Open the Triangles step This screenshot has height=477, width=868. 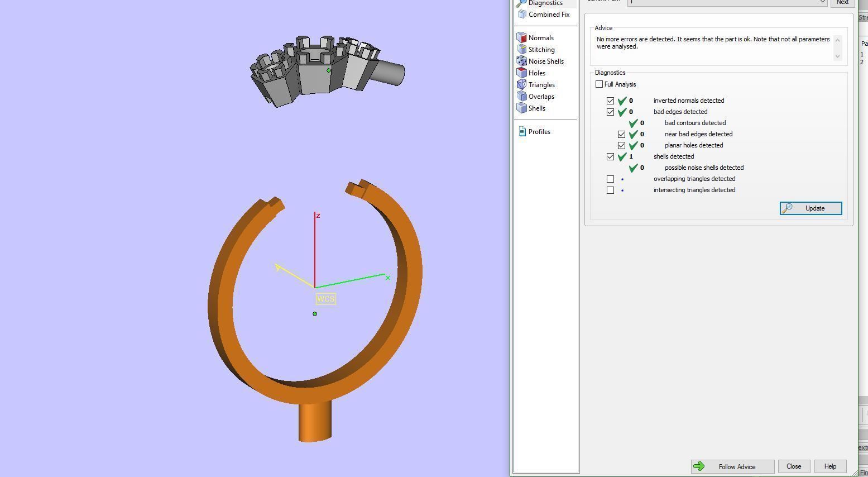(x=536, y=85)
